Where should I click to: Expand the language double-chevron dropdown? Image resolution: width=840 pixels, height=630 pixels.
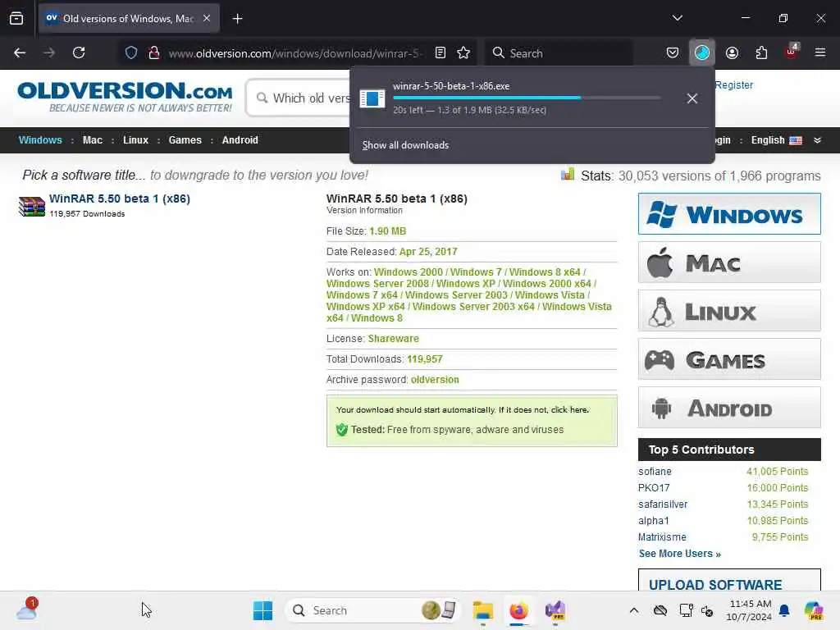click(817, 140)
